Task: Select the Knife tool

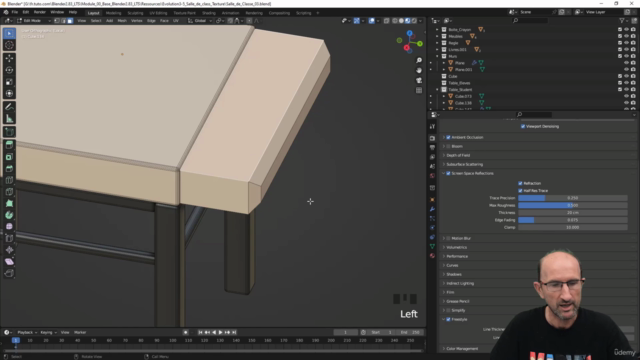Action: pos(9,191)
